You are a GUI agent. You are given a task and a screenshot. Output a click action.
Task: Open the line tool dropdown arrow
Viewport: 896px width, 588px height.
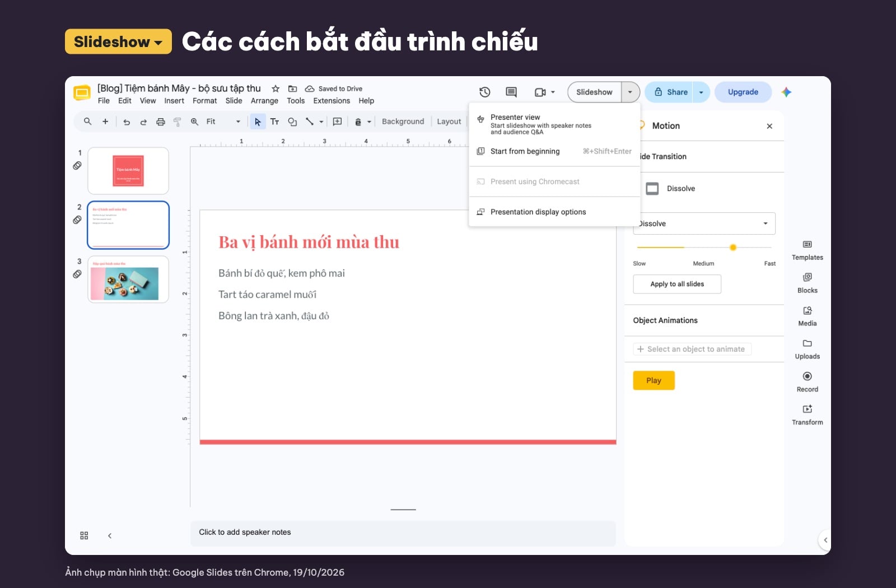(321, 122)
